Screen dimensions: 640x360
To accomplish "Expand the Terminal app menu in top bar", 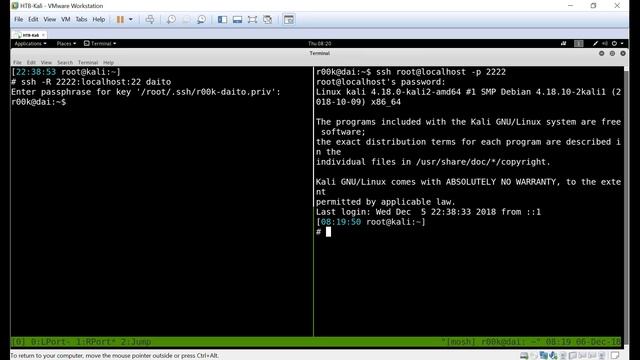I will coord(100,43).
